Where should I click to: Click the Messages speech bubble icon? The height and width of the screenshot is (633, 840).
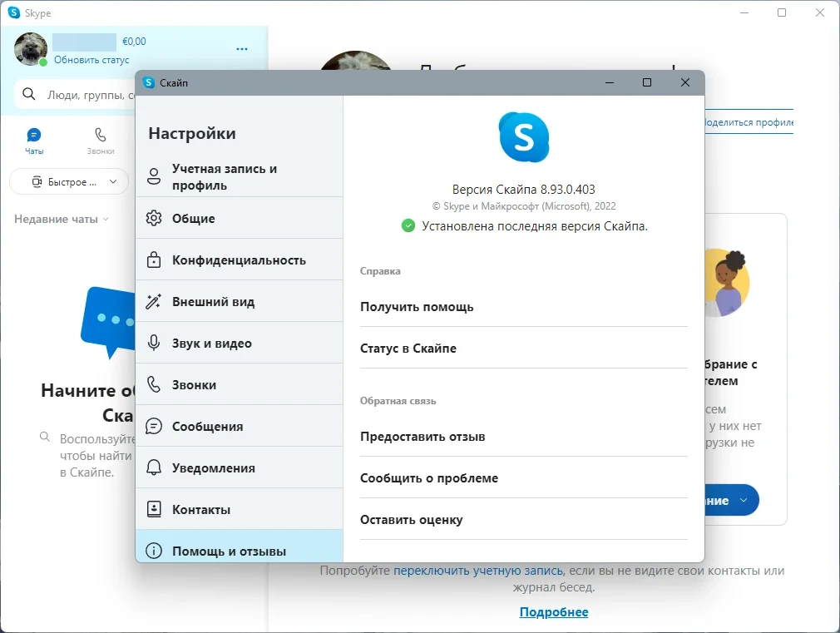click(154, 426)
